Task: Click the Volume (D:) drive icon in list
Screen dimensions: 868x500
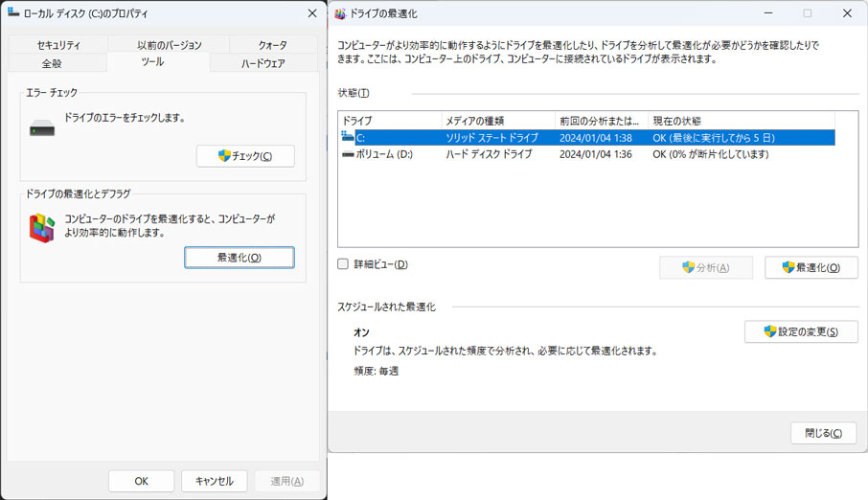Action: click(x=348, y=154)
